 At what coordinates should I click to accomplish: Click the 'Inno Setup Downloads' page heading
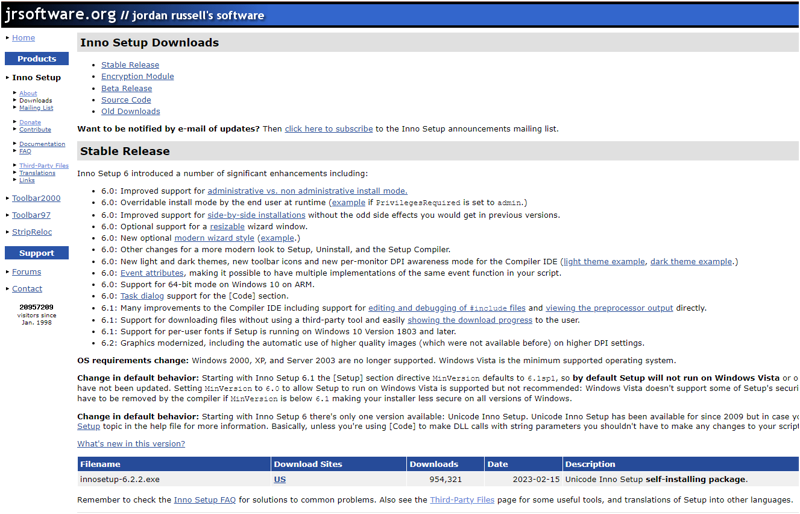coord(149,42)
